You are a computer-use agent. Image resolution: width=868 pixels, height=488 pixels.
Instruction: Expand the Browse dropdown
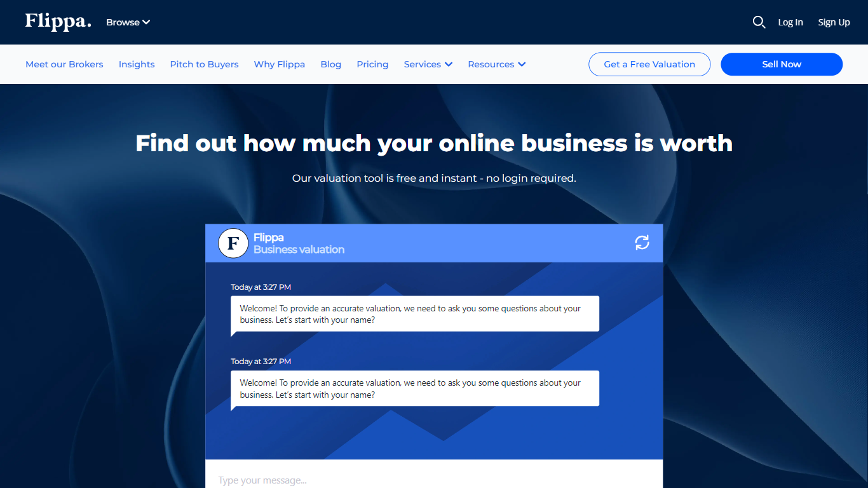point(128,22)
